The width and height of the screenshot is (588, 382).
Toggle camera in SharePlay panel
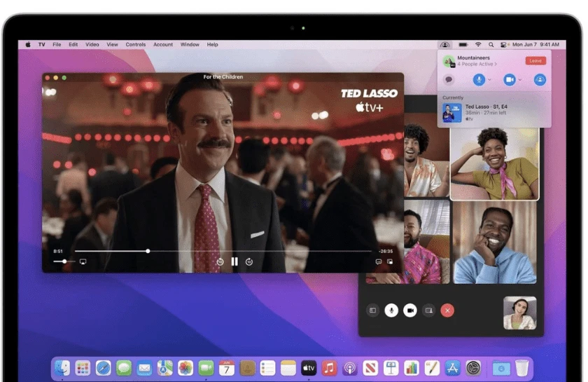pyautogui.click(x=510, y=80)
